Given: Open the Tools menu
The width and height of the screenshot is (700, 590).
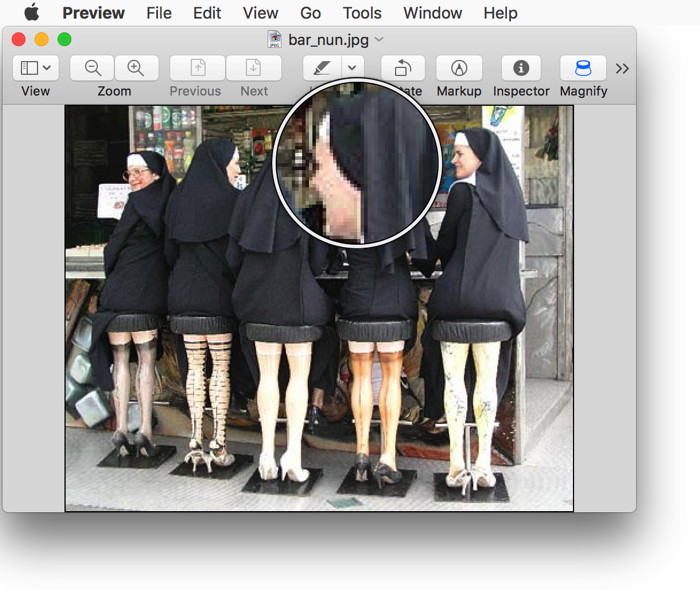Looking at the screenshot, I should [x=362, y=13].
